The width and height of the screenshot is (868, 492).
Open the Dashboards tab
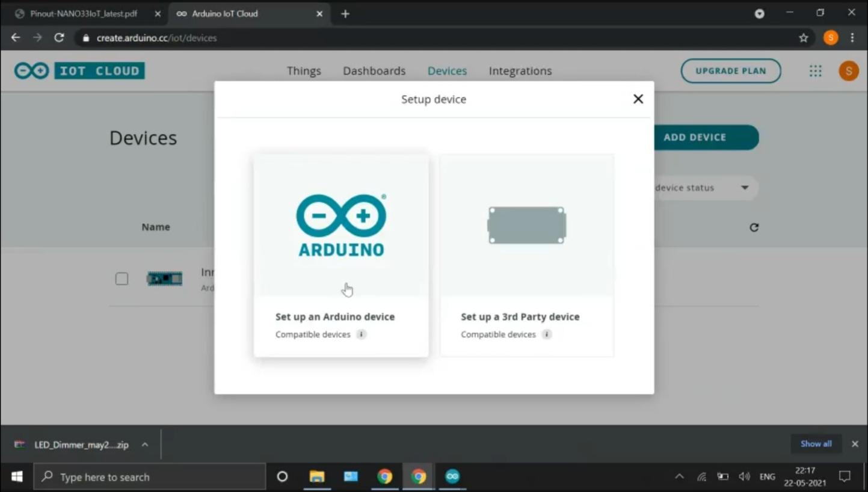[x=374, y=71]
